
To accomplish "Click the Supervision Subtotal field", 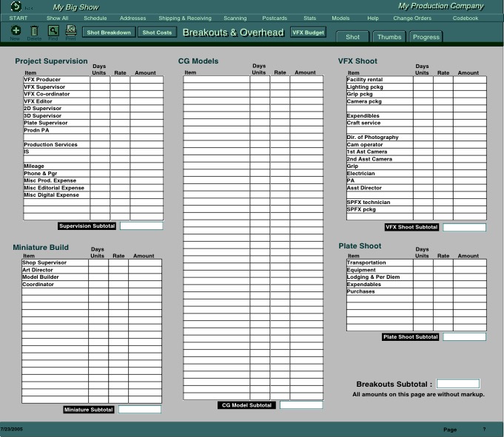I will 141,226.
